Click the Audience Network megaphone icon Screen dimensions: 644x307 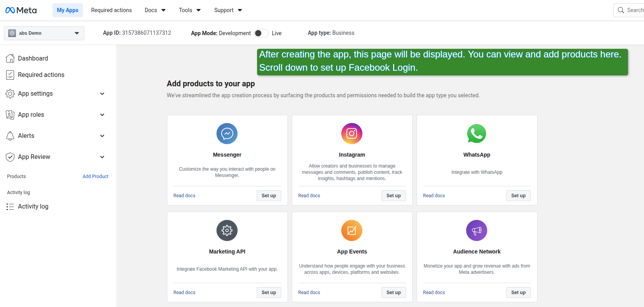tap(477, 230)
